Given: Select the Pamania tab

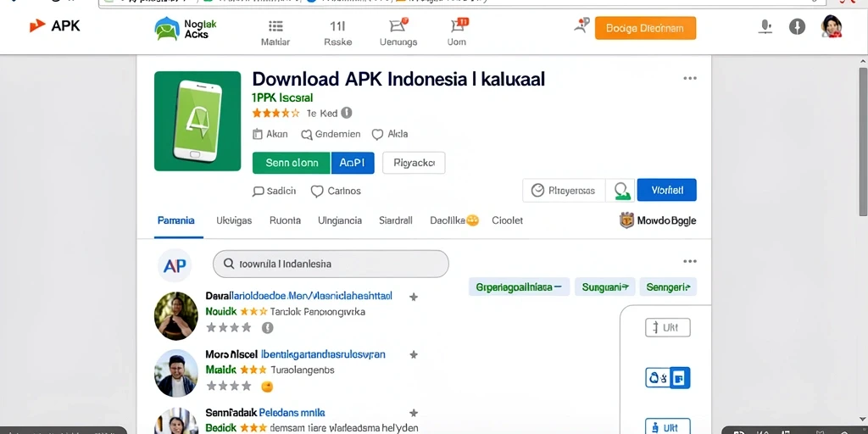Looking at the screenshot, I should click(x=176, y=220).
